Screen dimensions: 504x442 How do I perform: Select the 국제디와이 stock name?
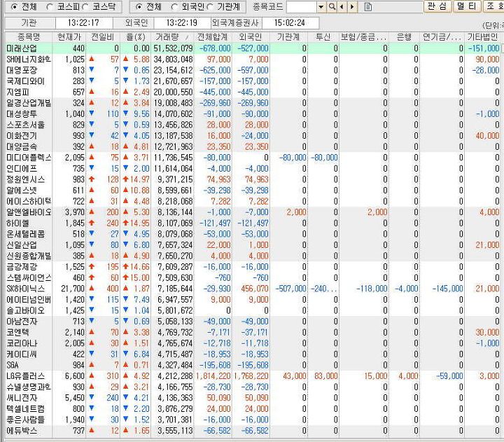(x=25, y=81)
